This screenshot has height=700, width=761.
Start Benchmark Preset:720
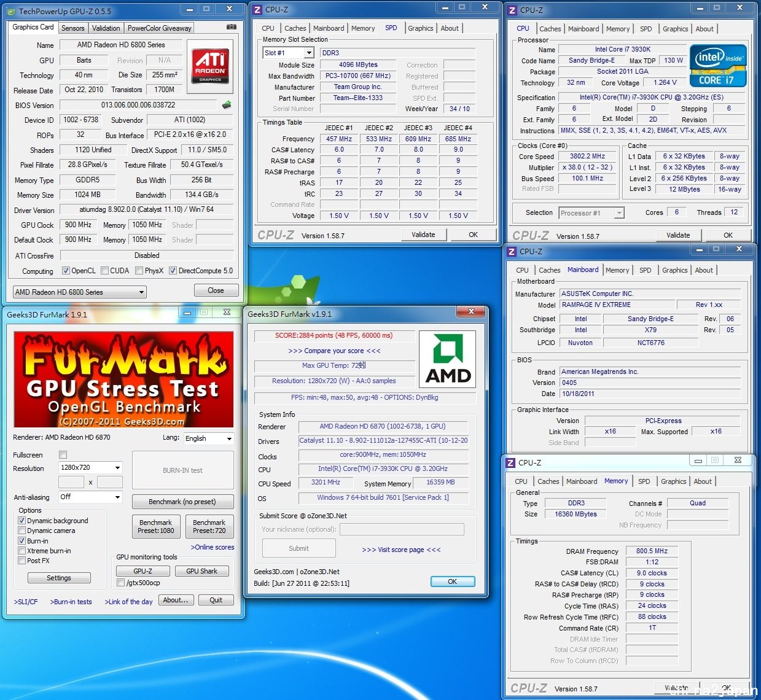pyautogui.click(x=209, y=526)
